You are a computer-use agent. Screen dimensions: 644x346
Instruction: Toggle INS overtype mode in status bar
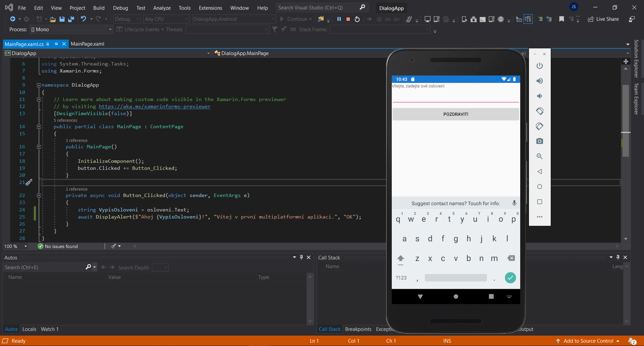pos(447,341)
